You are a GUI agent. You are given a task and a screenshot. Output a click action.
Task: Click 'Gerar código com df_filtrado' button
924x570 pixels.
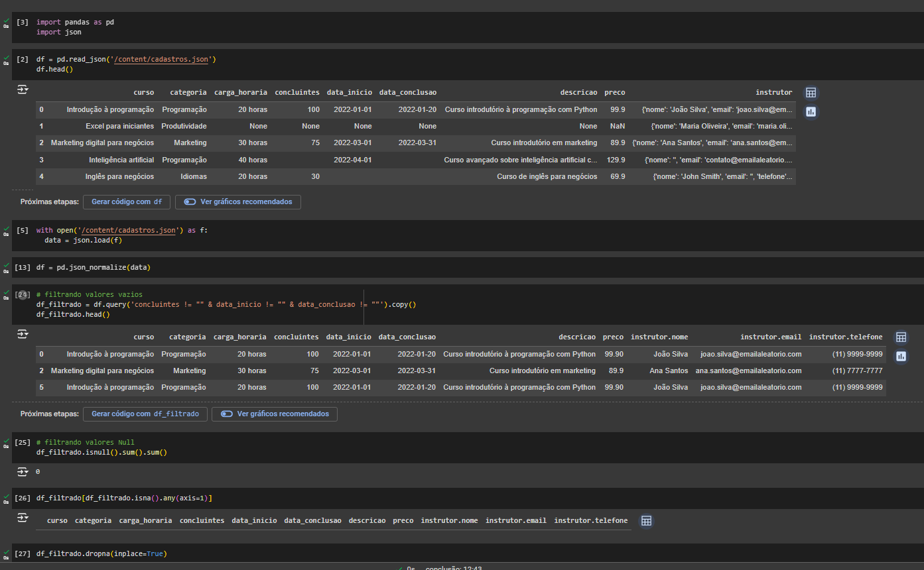point(145,414)
